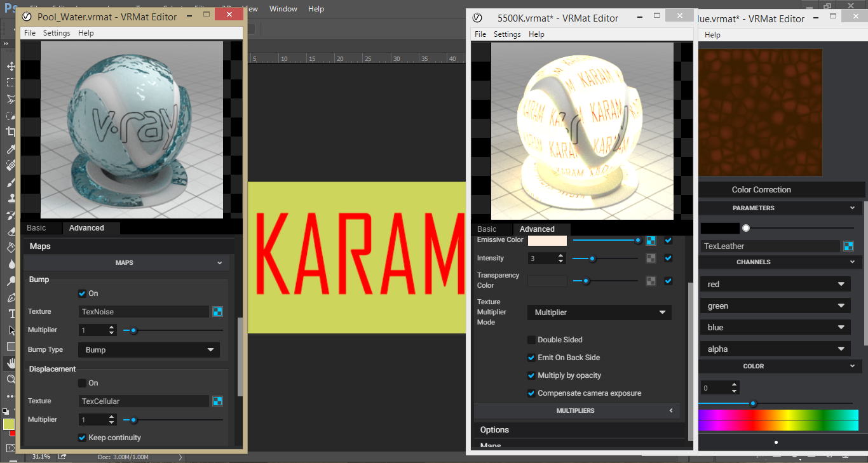868x463 pixels.
Task: Select the Eraser tool
Action: click(x=11, y=231)
